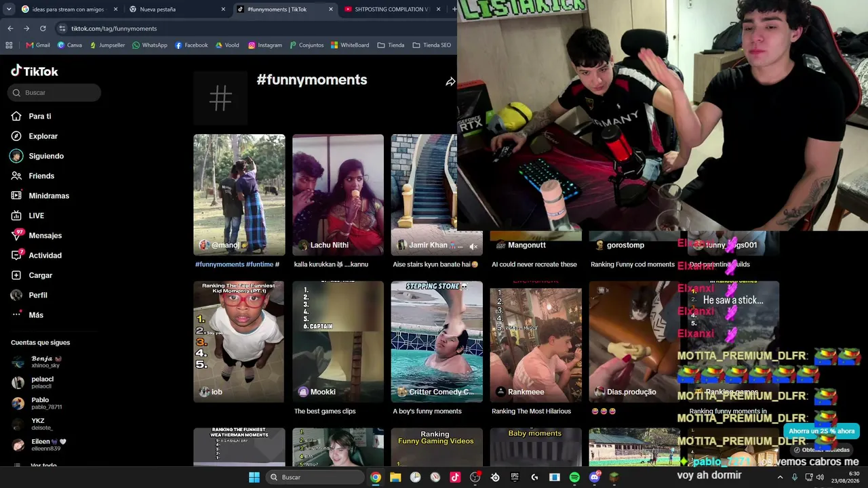868x488 pixels.
Task: Click the Cargar upload icon
Action: coord(16,275)
